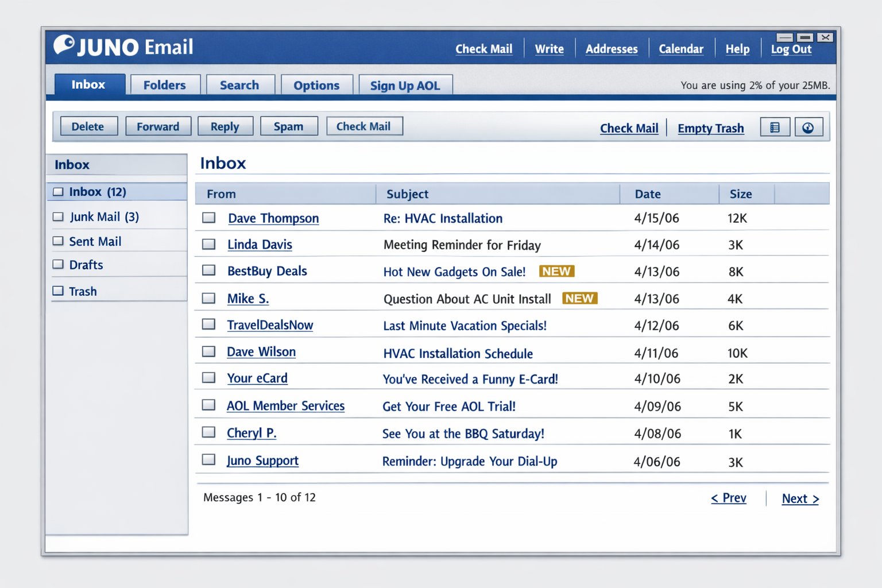This screenshot has width=882, height=588.
Task: Open 'See You at the BBQ Saturday!' subject
Action: click(x=463, y=434)
